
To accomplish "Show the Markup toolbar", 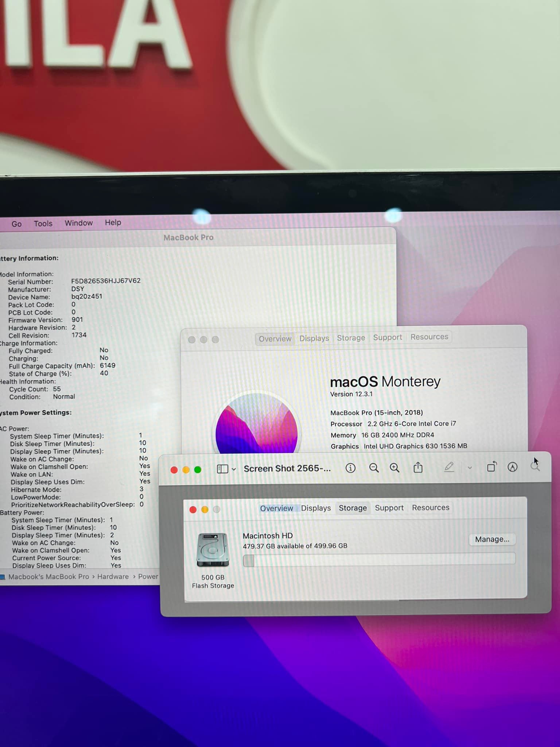I will (512, 467).
